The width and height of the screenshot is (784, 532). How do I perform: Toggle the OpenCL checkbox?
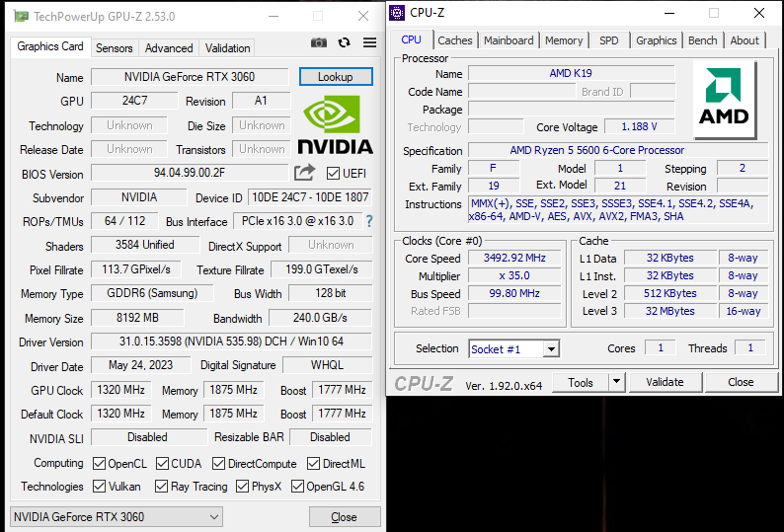99,464
